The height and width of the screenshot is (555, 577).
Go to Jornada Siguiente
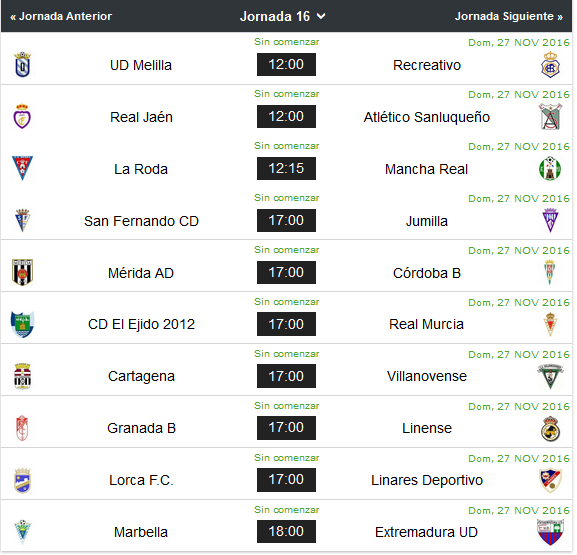point(509,16)
